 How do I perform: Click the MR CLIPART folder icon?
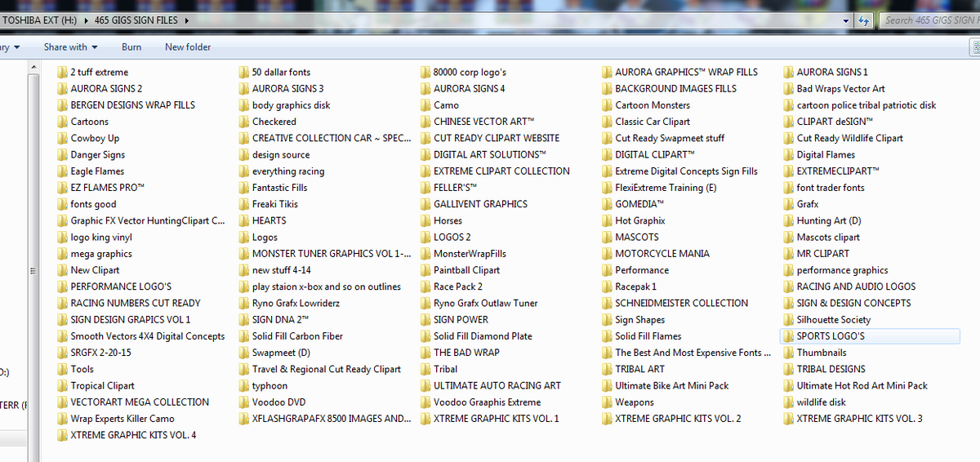(789, 254)
